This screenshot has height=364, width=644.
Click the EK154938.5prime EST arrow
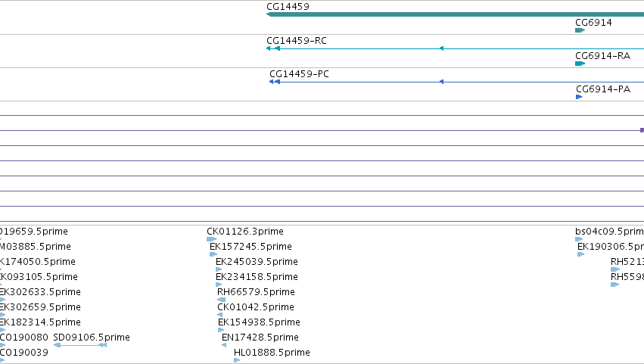[x=221, y=330]
